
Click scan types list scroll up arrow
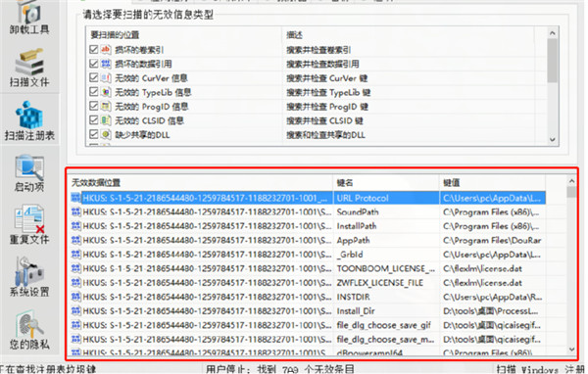click(x=552, y=33)
